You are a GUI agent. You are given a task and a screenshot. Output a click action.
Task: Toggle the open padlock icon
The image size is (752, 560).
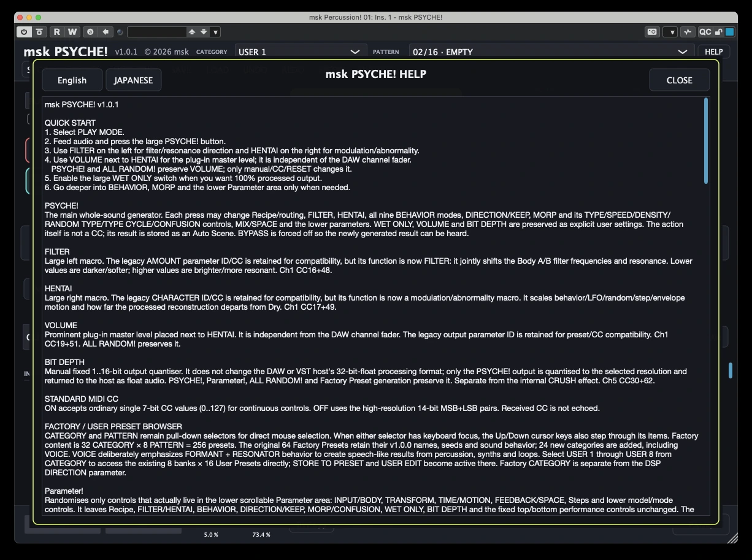coord(718,32)
